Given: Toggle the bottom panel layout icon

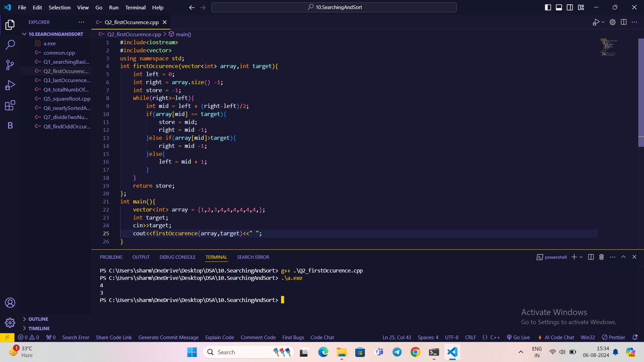Looking at the screenshot, I should click(x=558, y=8).
